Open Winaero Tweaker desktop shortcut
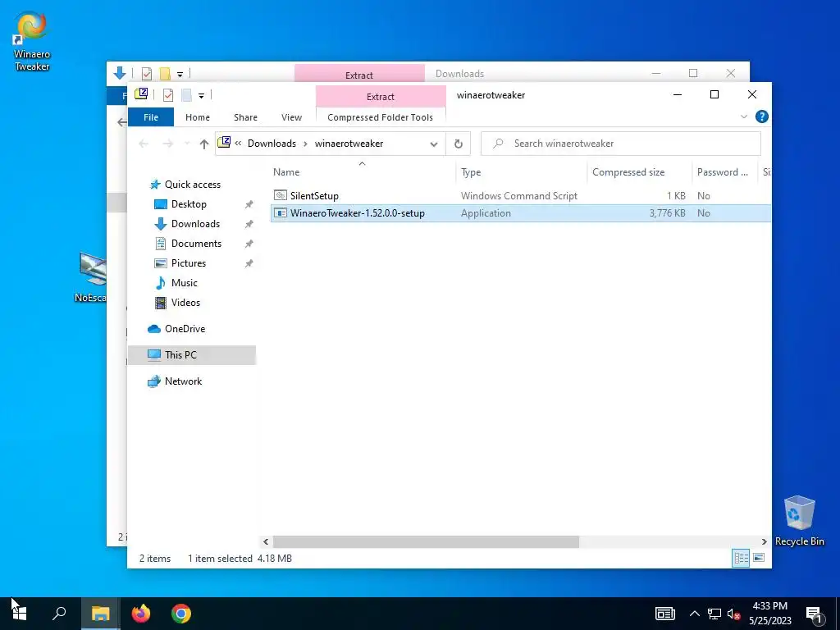This screenshot has width=840, height=630. point(32,41)
